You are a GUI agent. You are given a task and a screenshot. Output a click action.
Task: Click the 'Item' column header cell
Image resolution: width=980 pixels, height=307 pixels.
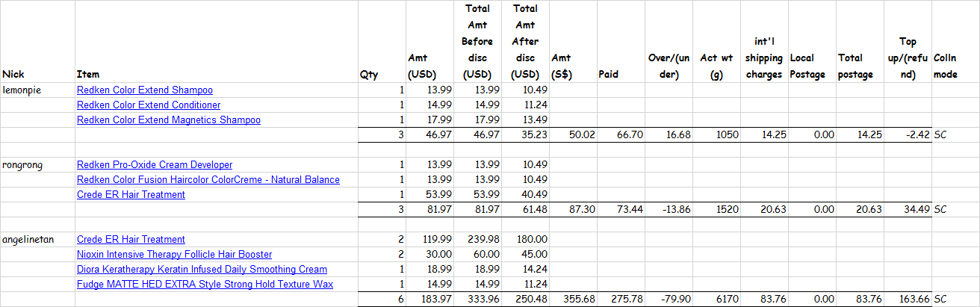pos(217,41)
